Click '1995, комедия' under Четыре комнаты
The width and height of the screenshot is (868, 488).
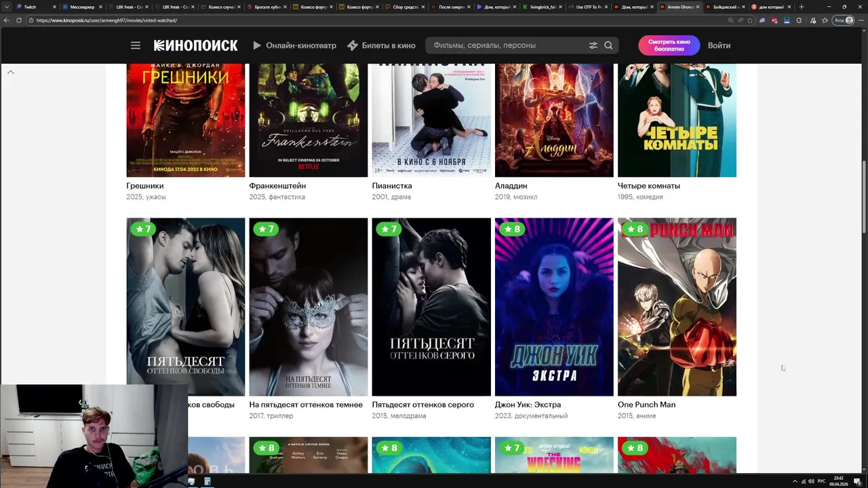640,197
